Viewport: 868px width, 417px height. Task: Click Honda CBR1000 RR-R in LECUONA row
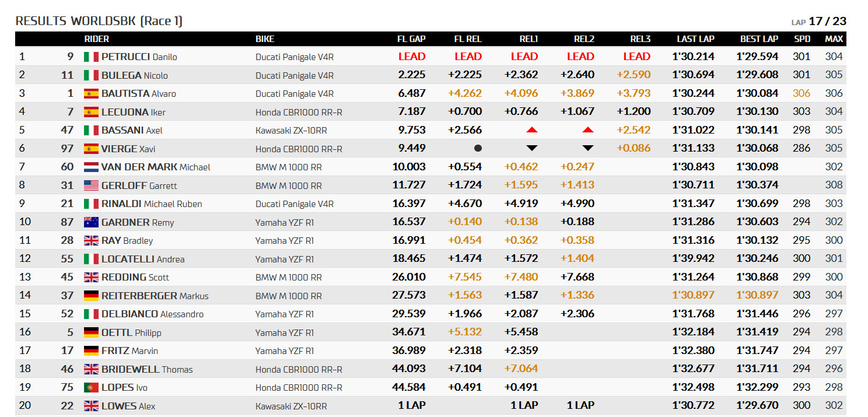point(299,112)
